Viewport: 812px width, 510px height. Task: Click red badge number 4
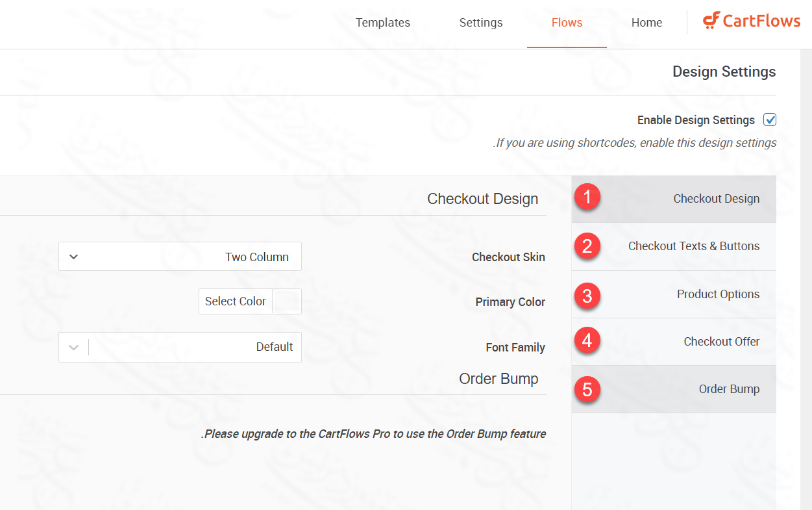(587, 340)
